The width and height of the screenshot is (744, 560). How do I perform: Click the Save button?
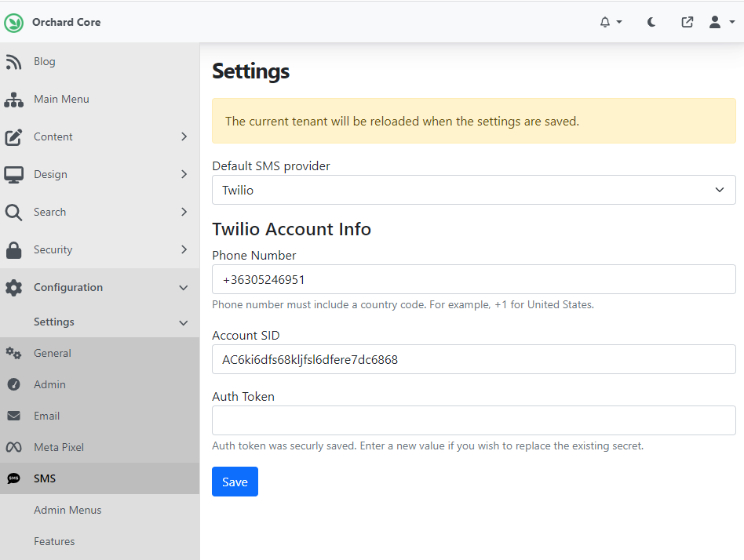tap(235, 482)
